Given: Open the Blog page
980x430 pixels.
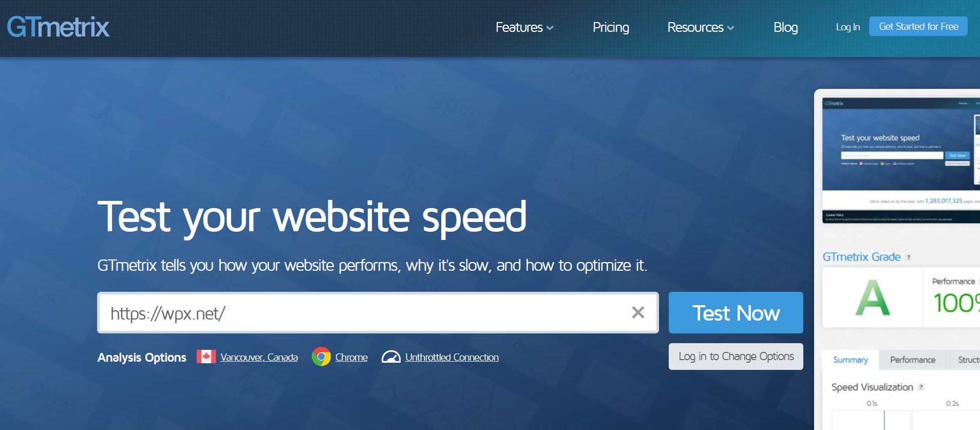Looking at the screenshot, I should (785, 27).
